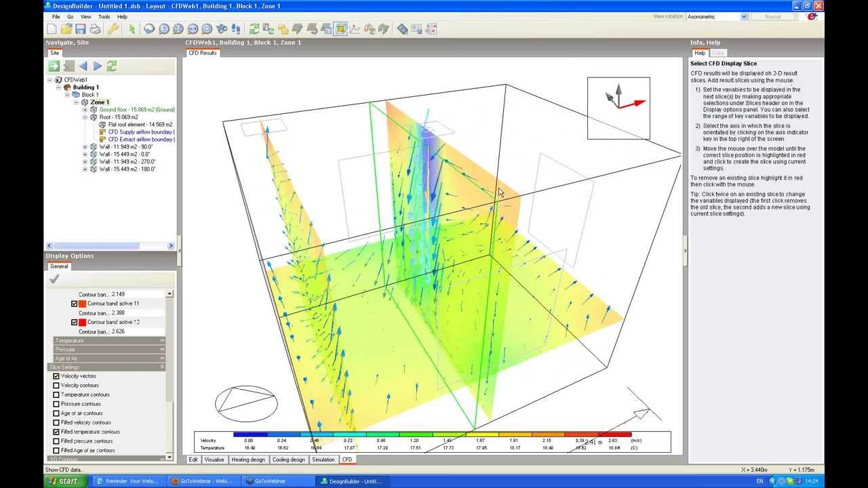This screenshot has height=488, width=868.
Task: Open program options with the wrench icon
Action: pos(113,29)
